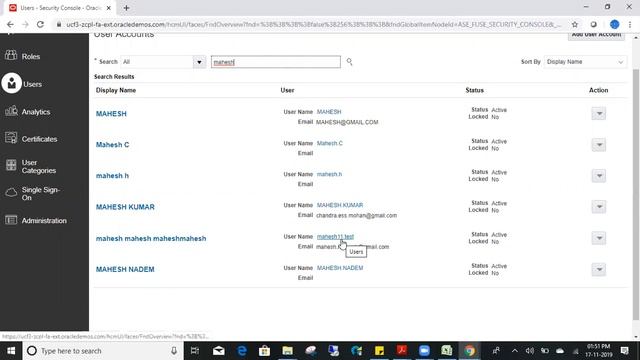Open the User Categories sidebar icon
Screen dimensions: 640x360
coord(11,165)
